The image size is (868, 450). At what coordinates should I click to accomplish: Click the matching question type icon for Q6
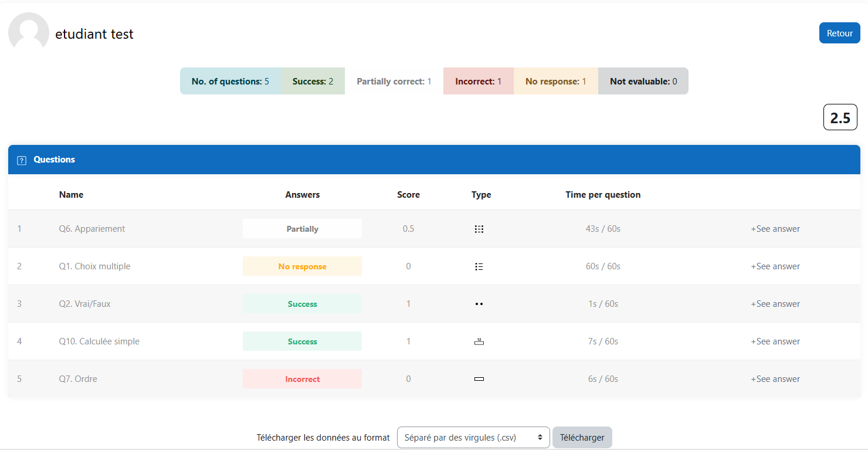tap(479, 229)
